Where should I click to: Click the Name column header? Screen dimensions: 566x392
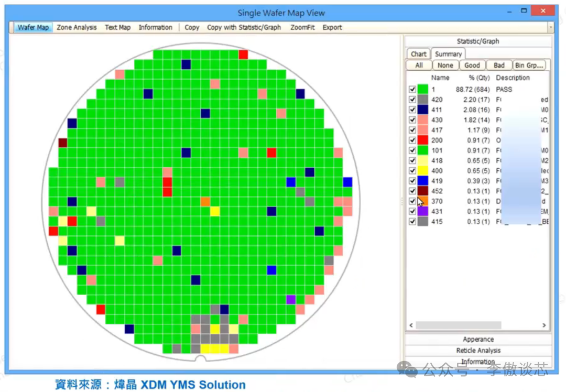pyautogui.click(x=440, y=78)
